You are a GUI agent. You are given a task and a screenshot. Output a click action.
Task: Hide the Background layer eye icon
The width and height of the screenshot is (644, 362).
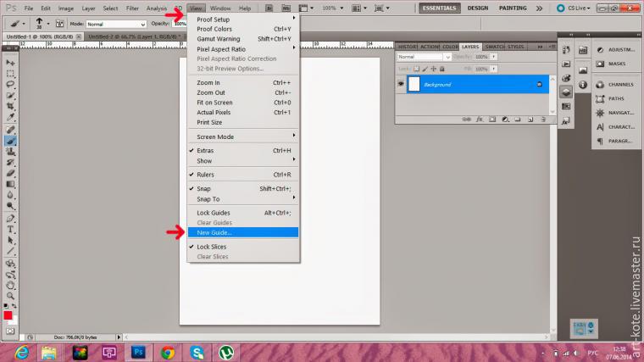click(401, 85)
